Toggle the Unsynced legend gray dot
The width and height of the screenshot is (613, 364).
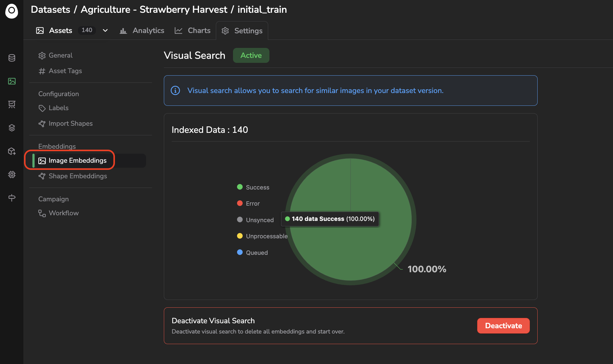coord(240,220)
